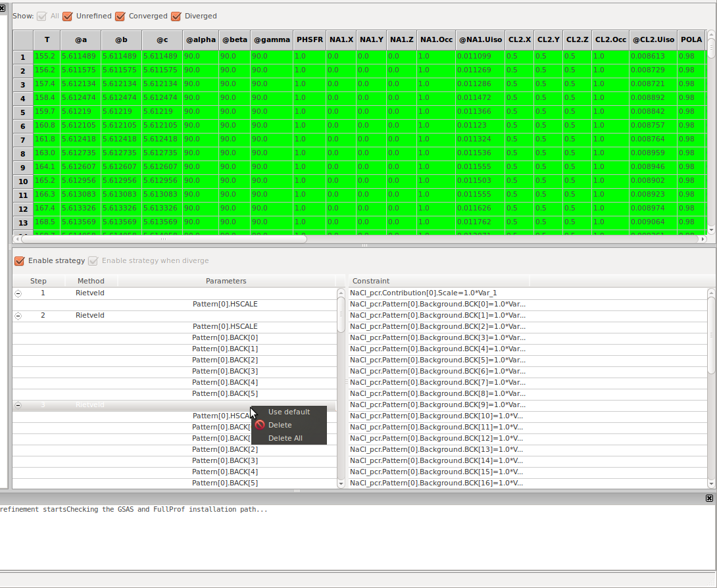
Task: Choose Delete from context menu
Action: 289,425
